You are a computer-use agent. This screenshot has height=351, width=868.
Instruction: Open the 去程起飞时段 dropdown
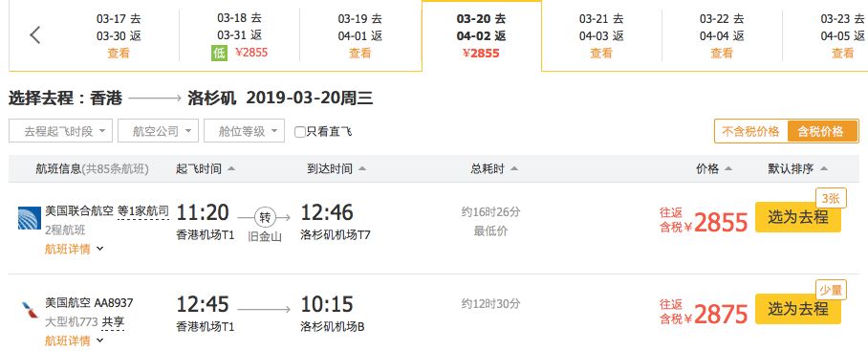tap(60, 131)
